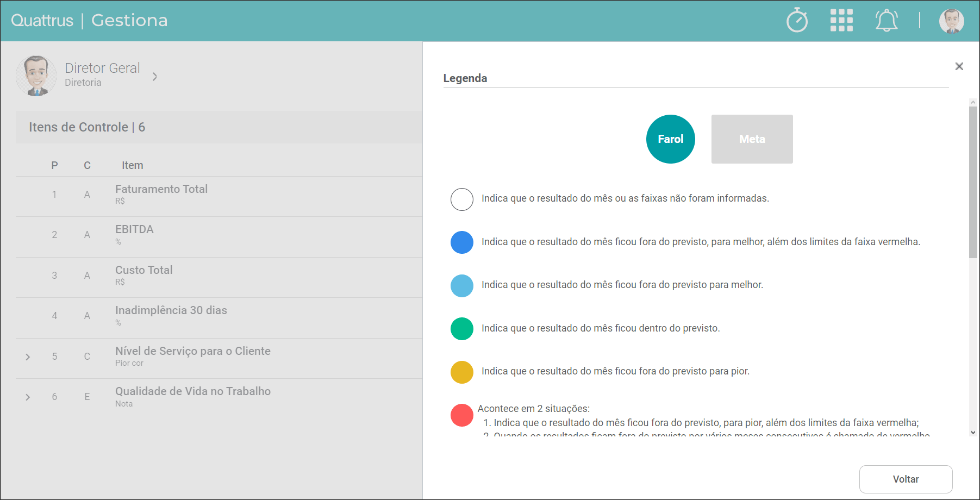Click the text 'Acontece em 2 situações:'
This screenshot has width=980, height=500.
coord(534,409)
